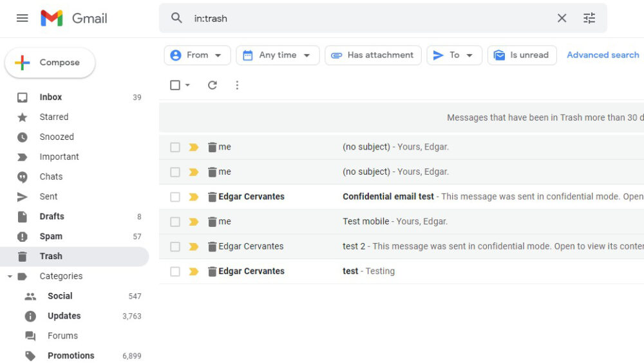This screenshot has width=644, height=363.
Task: Click the search magnifier icon
Action: 177,18
